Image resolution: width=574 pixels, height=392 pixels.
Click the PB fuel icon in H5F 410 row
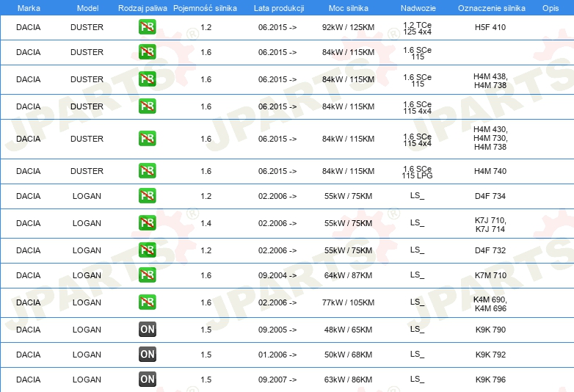pos(147,27)
